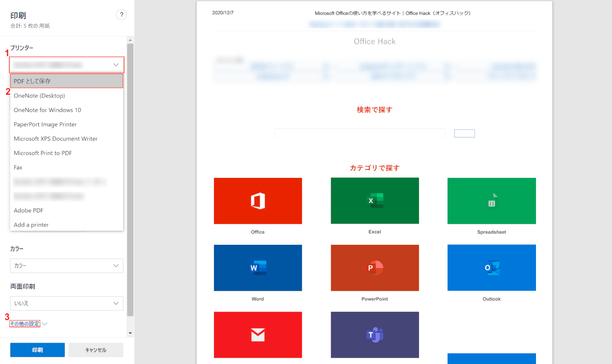
Task: Open the printer selection dropdown
Action: click(x=66, y=65)
